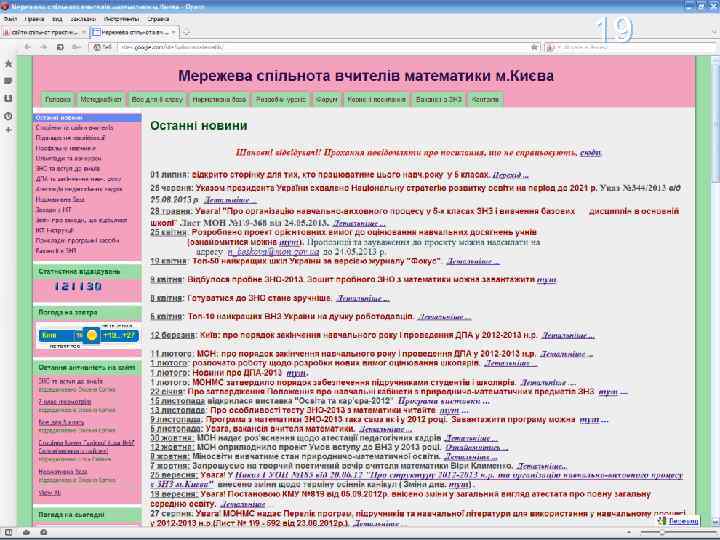Open the Вакансії в ЗНЗ section
This screenshot has width=720, height=540.
coord(439,99)
